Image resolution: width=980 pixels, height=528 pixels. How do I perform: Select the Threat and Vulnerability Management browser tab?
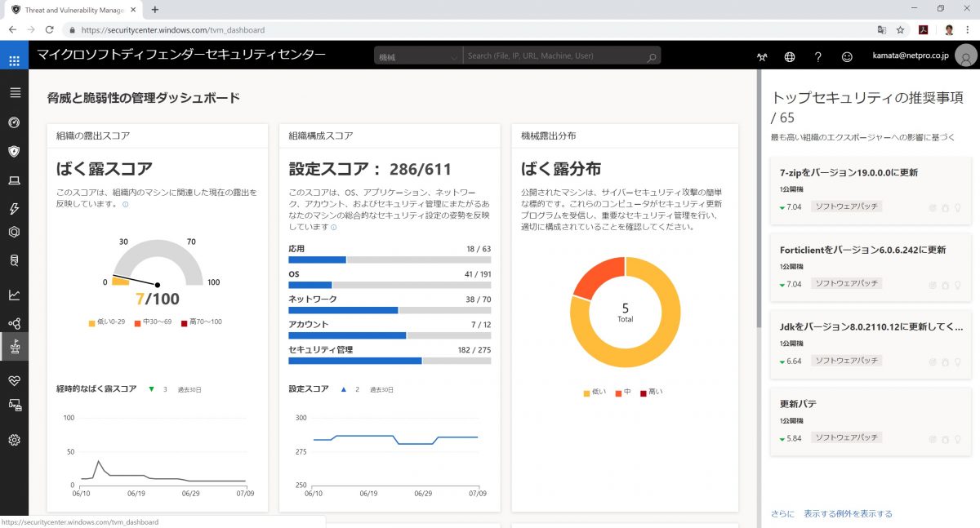tap(73, 9)
